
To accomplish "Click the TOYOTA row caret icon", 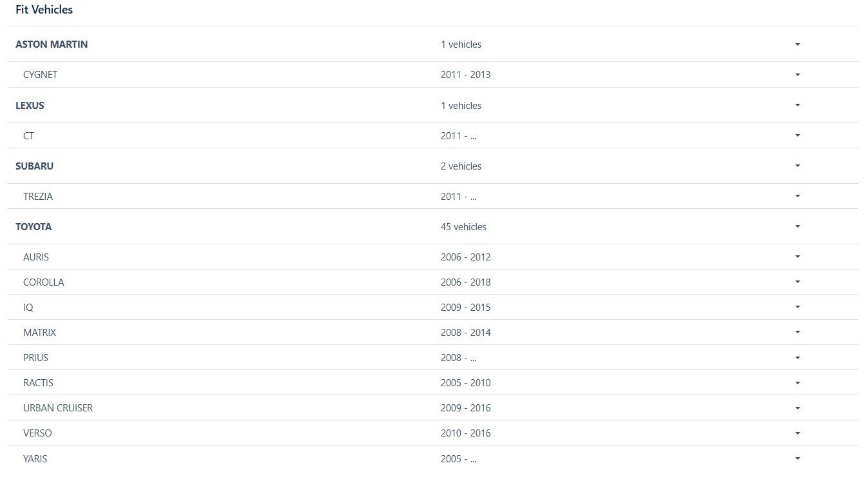I will coord(797,226).
